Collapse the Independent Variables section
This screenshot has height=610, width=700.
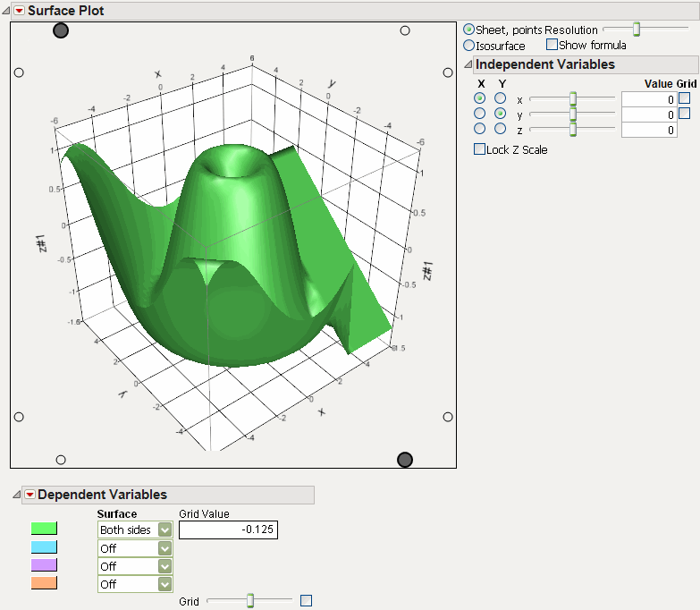[x=468, y=64]
